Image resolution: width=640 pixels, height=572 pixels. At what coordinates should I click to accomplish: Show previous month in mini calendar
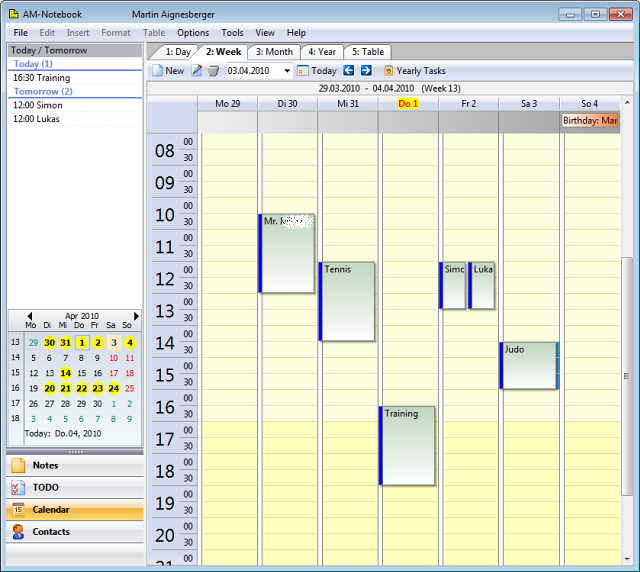30,316
